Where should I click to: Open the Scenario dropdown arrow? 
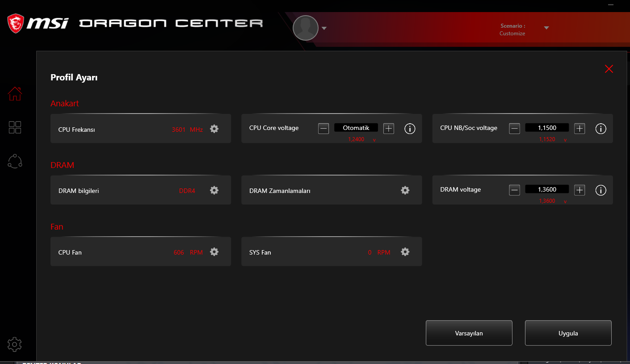click(546, 28)
